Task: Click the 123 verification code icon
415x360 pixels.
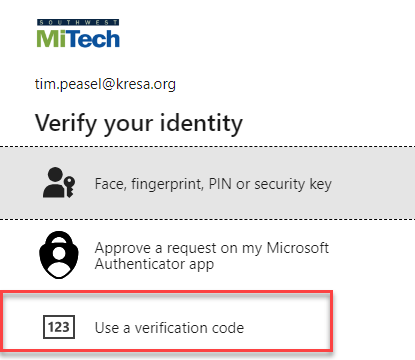Action: pyautogui.click(x=59, y=327)
